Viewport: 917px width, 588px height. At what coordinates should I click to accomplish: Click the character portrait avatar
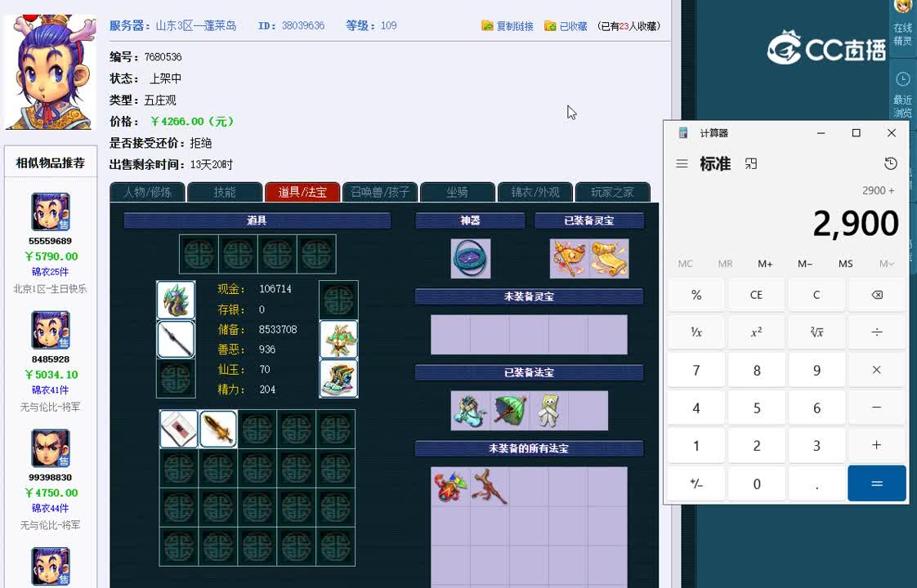[x=49, y=72]
